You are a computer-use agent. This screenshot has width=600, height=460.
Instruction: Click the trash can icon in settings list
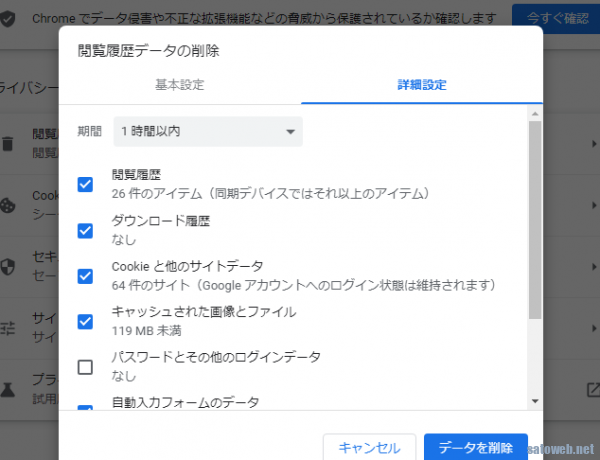8,143
